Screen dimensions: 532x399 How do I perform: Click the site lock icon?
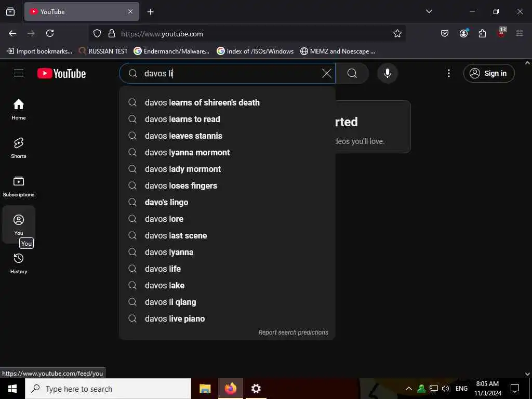coord(112,33)
